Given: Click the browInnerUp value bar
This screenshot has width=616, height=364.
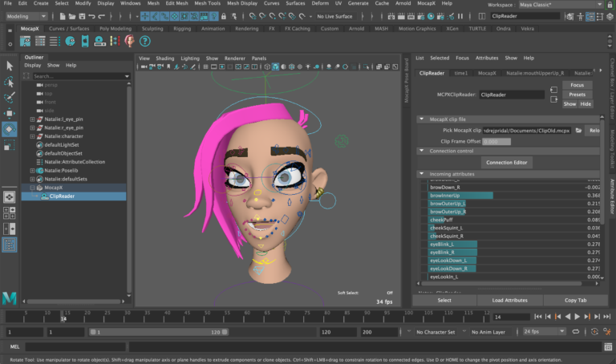Looking at the screenshot, I should 460,196.
